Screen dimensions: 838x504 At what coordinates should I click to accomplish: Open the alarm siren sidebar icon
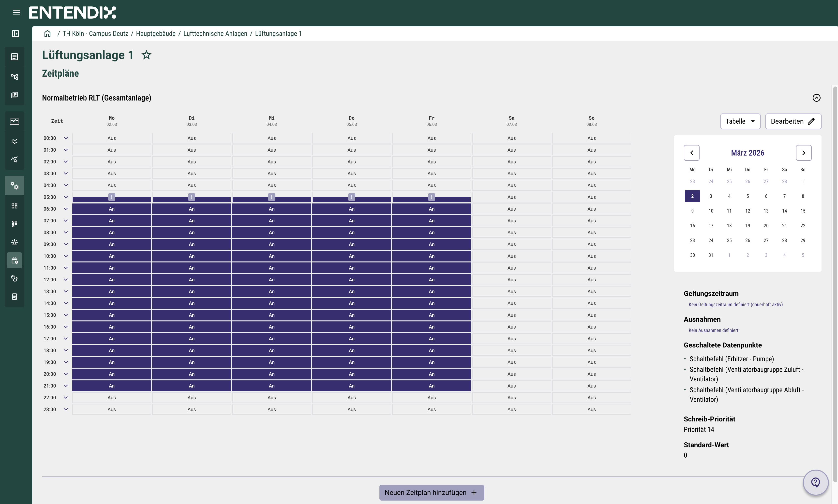pos(15,242)
